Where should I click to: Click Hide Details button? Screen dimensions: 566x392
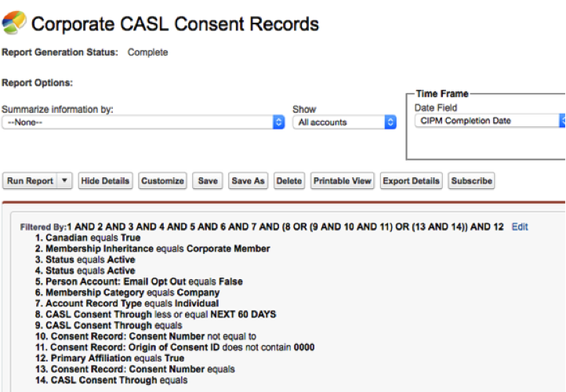pyautogui.click(x=105, y=180)
